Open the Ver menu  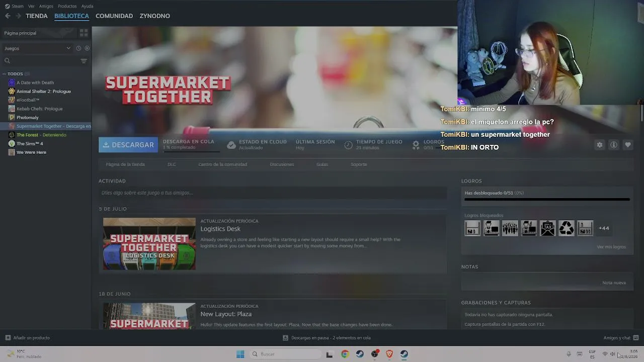[x=31, y=7]
